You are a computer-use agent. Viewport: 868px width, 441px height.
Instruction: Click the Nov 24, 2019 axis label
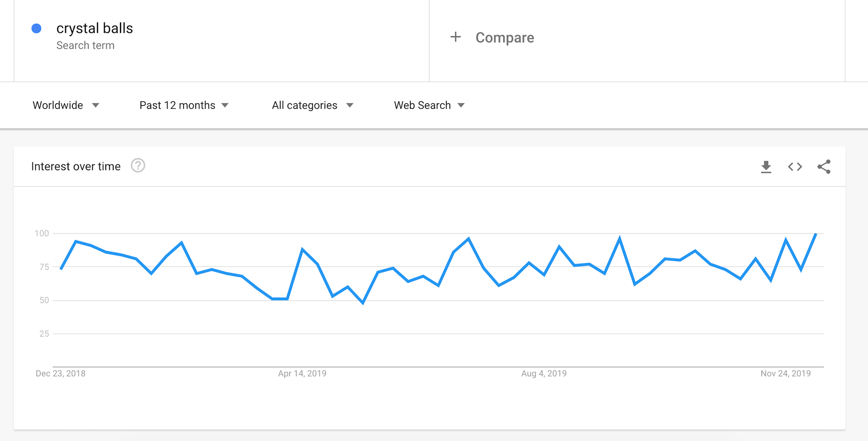[785, 373]
